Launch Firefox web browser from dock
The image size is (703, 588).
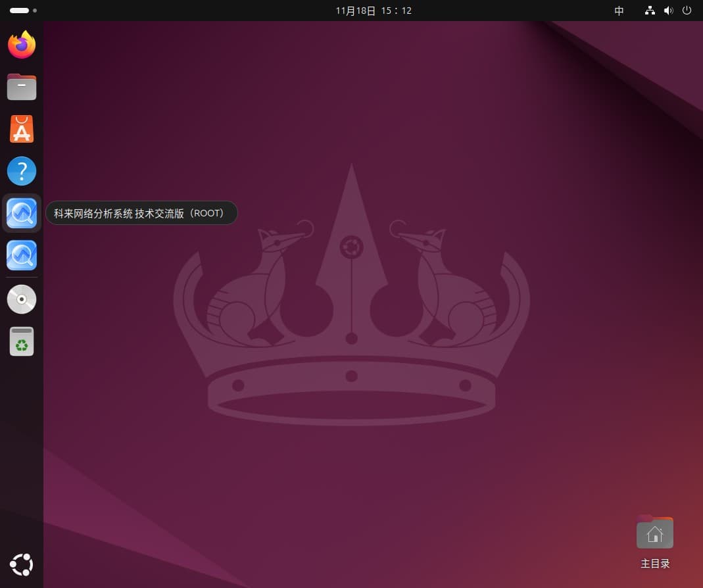pyautogui.click(x=22, y=45)
